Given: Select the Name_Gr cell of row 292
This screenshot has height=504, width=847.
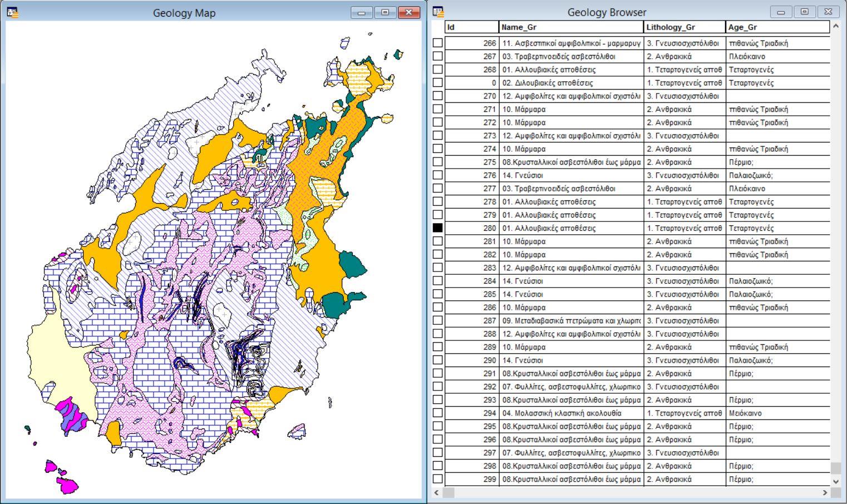Looking at the screenshot, I should coord(571,387).
